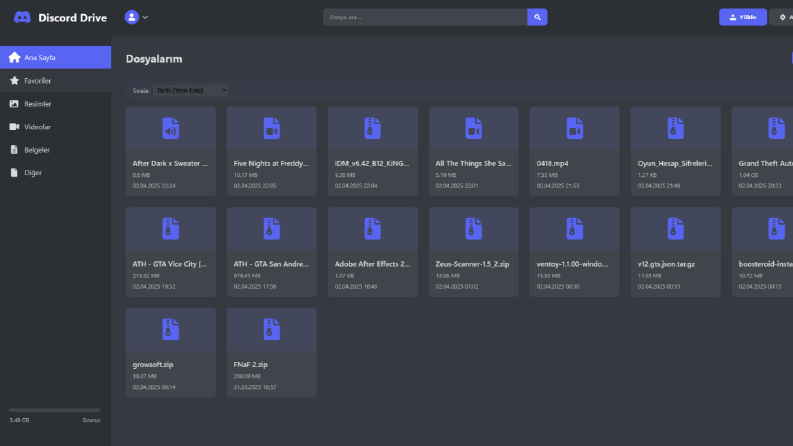Click the archive icon of IDM_v6.42_B12_KiNG
The height and width of the screenshot is (446, 793).
(373, 128)
